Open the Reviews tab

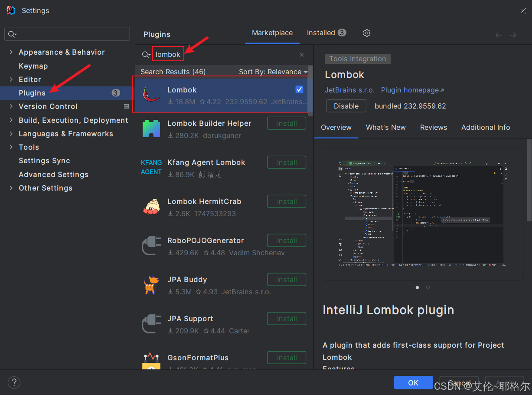pos(434,127)
